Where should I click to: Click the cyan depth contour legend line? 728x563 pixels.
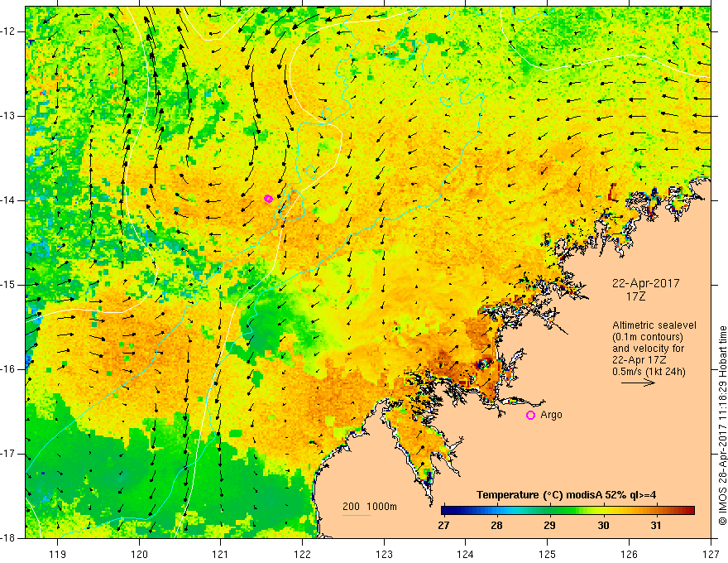(357, 515)
